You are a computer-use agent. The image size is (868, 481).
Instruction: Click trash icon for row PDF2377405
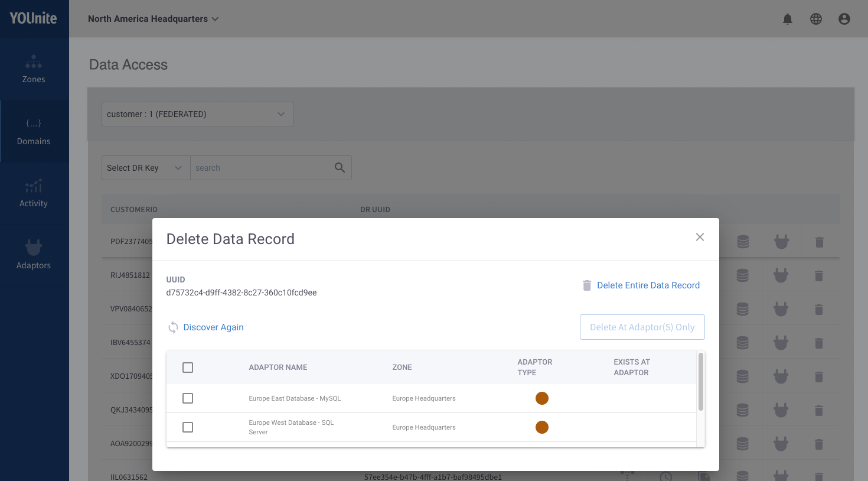coord(819,242)
